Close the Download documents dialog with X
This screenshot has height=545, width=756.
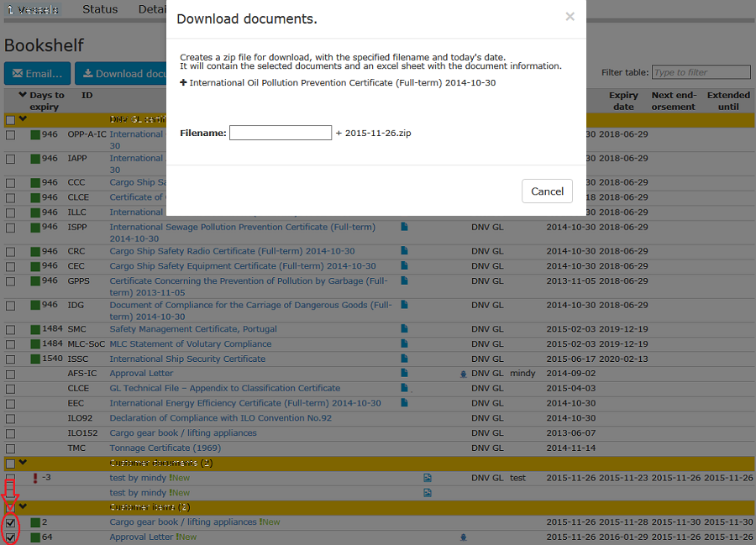(x=570, y=17)
